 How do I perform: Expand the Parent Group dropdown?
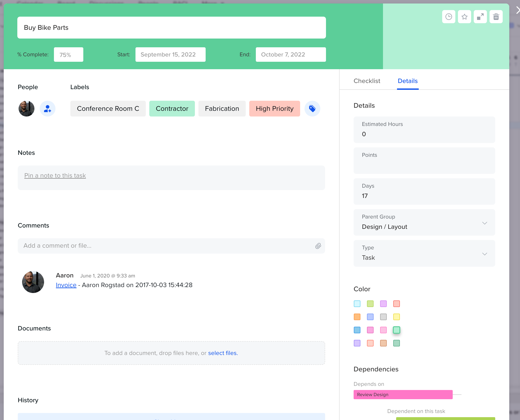pyautogui.click(x=485, y=223)
